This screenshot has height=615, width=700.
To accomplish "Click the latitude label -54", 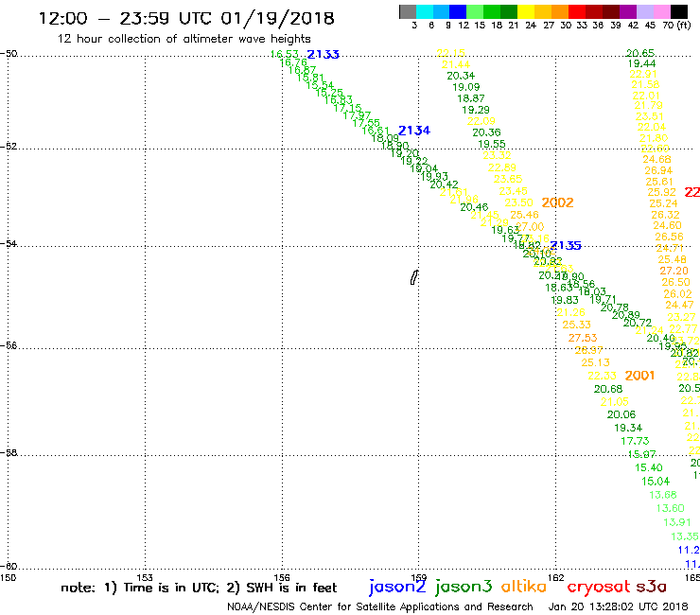I will point(9,244).
